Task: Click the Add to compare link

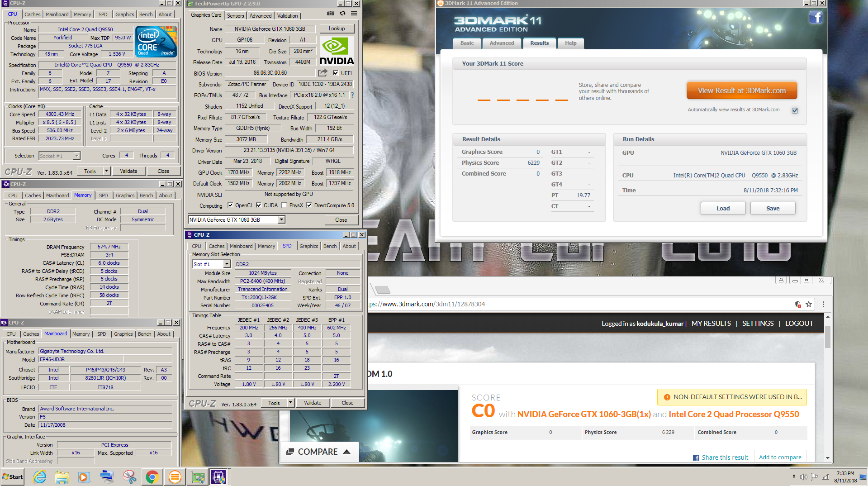Action: (780, 457)
